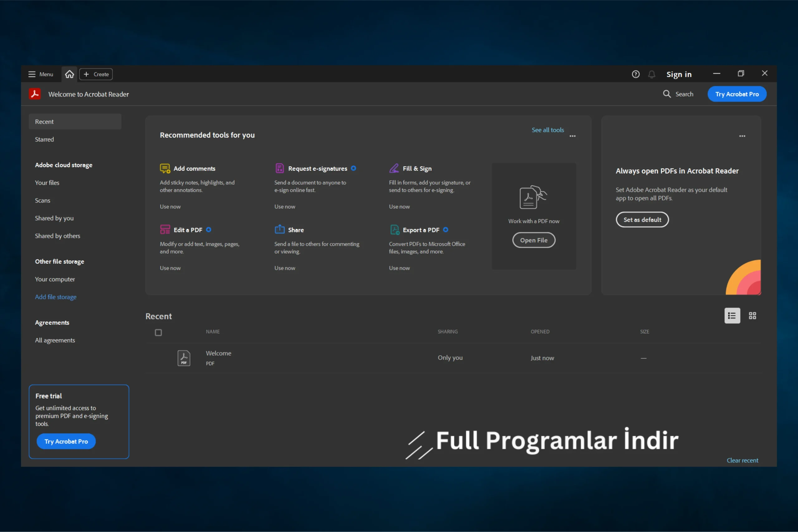Click the Just now opened cell

point(542,358)
